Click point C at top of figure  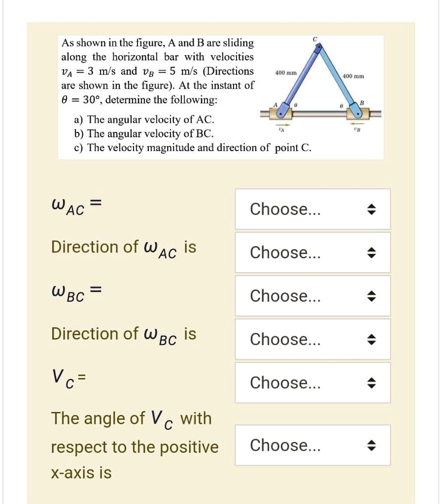(x=318, y=42)
